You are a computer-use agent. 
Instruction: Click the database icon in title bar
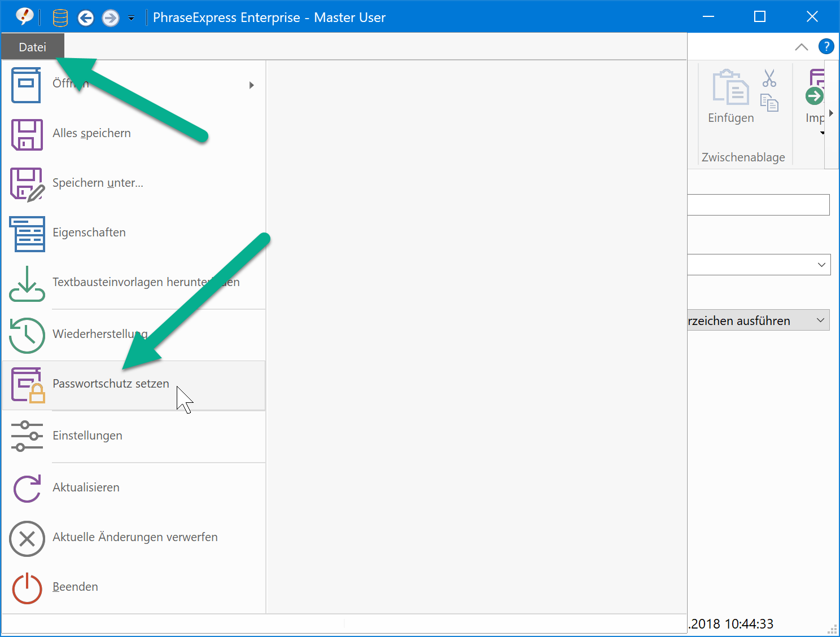click(x=60, y=18)
